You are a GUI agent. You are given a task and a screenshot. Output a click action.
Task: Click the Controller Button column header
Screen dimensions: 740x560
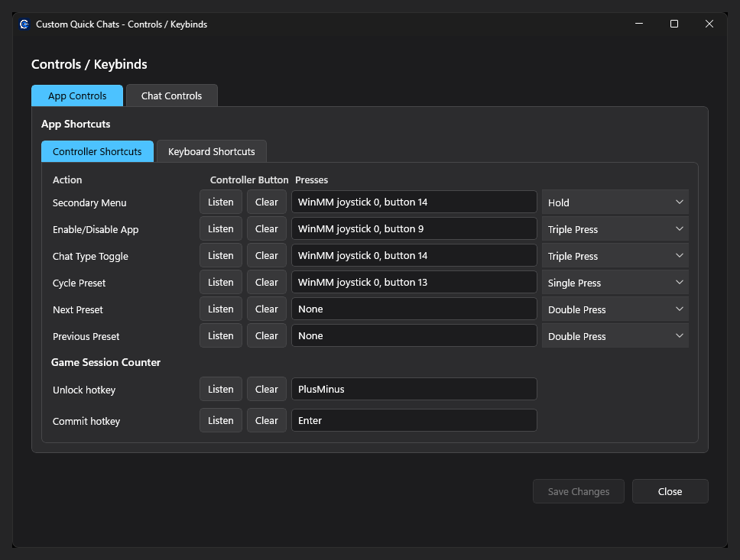pyautogui.click(x=249, y=180)
